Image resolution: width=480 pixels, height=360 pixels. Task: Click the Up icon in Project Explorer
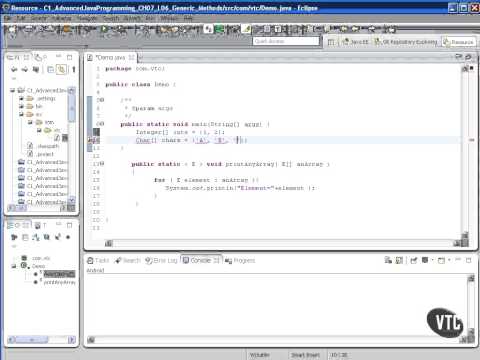pos(36,69)
